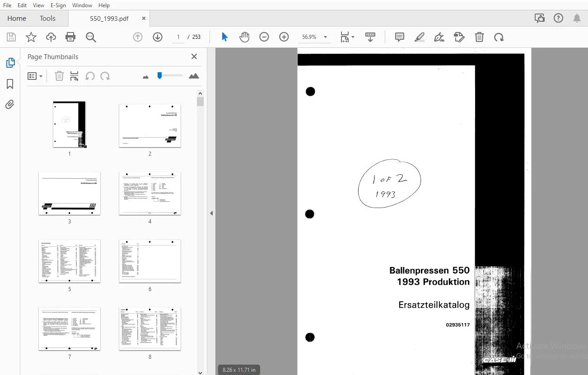Go to the previous page with the up arrow
Screen dimensions: 588x375
pos(138,37)
